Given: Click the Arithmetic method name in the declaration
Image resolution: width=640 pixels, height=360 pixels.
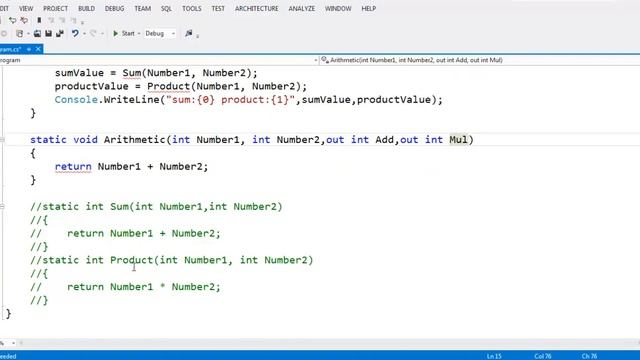Looking at the screenshot, I should pos(135,140).
